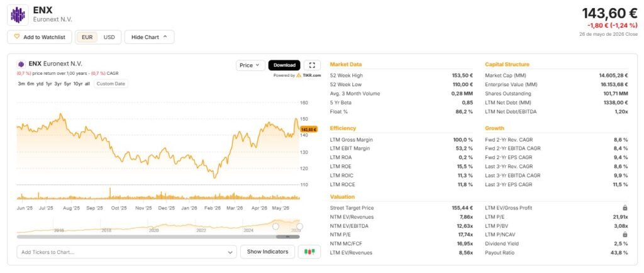Viewport: 644px width, 273px height.
Task: Click the LTM ROE value 15,5 %
Action: (x=465, y=167)
